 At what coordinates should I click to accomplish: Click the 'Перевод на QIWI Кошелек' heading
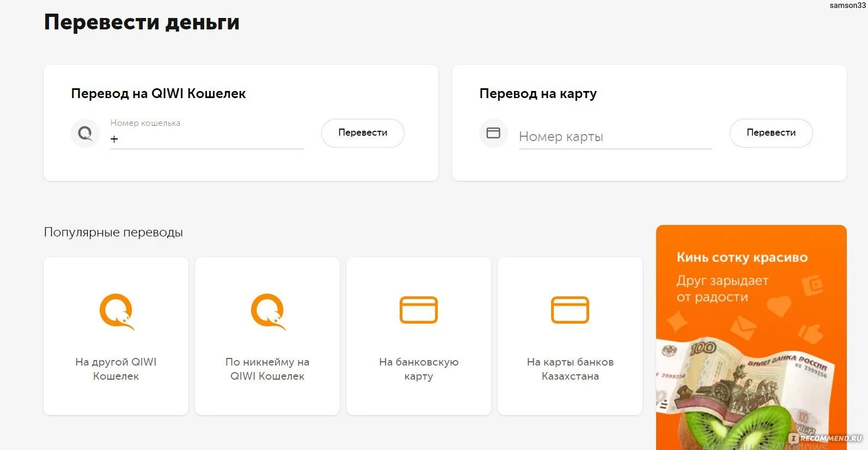[158, 94]
